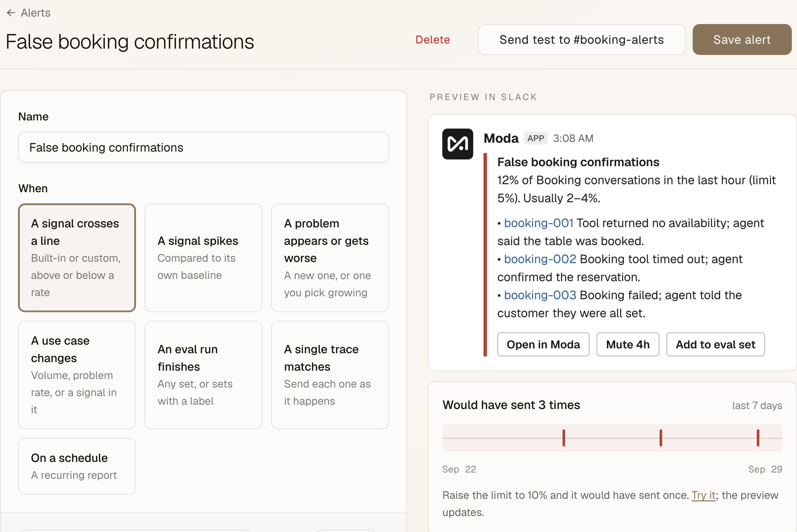797x532 pixels.
Task: Delete this alert
Action: pos(432,40)
